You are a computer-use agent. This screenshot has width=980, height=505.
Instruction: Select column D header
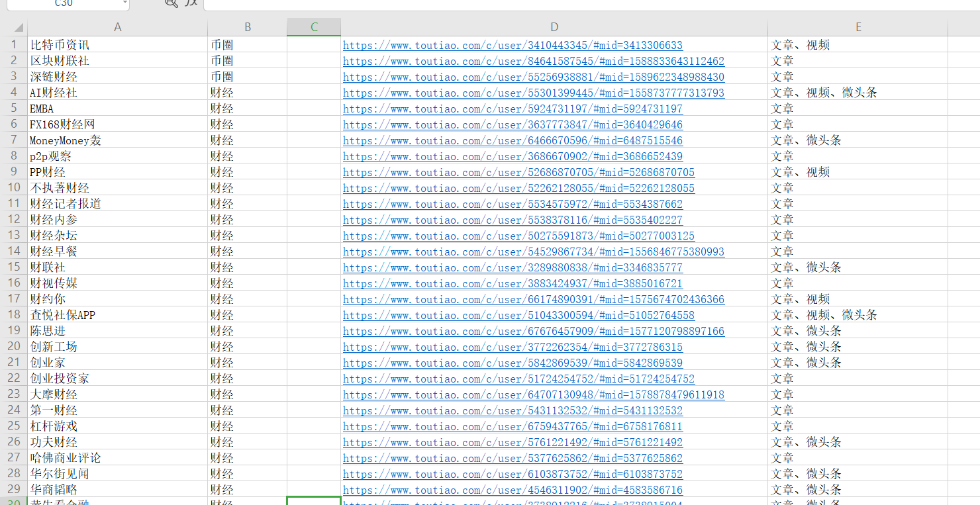[554, 27]
